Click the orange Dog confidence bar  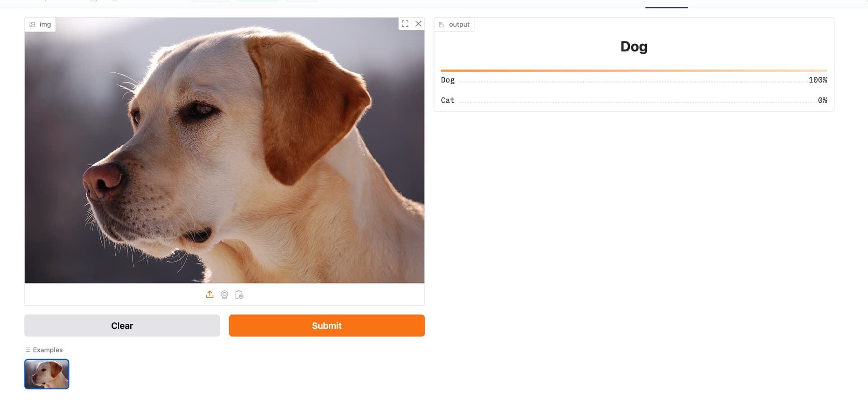coord(634,70)
